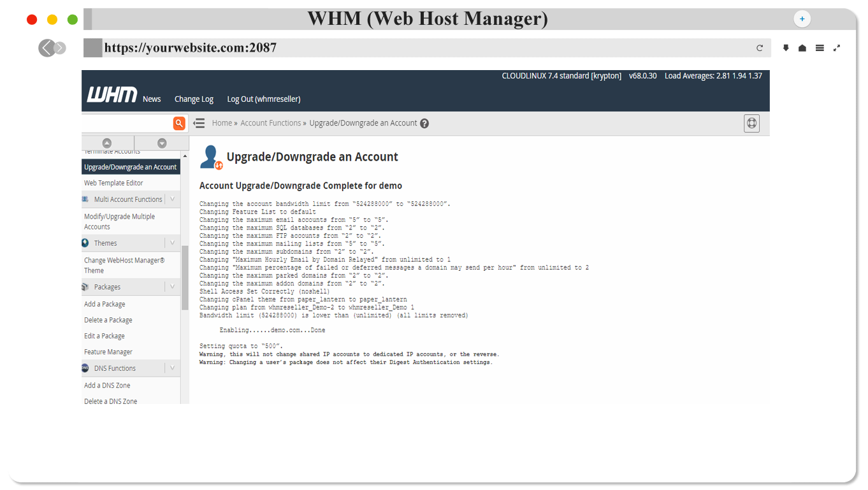
Task: Click the browser forward arrow
Action: coord(60,48)
